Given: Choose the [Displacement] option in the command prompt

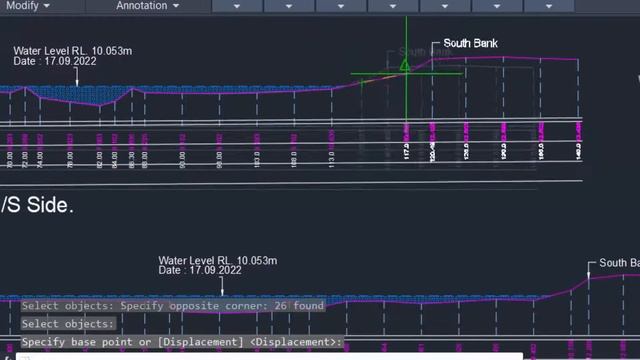Looking at the screenshot, I should point(200,342).
